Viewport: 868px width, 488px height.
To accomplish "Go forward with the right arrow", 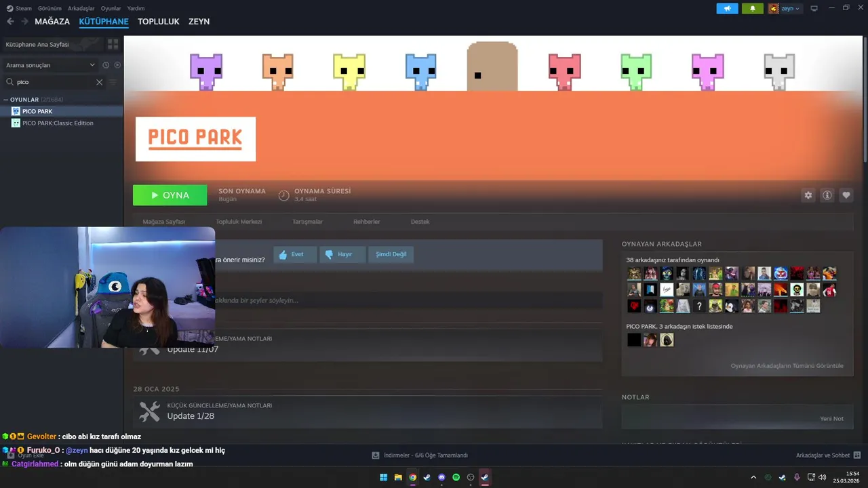I will coord(24,22).
